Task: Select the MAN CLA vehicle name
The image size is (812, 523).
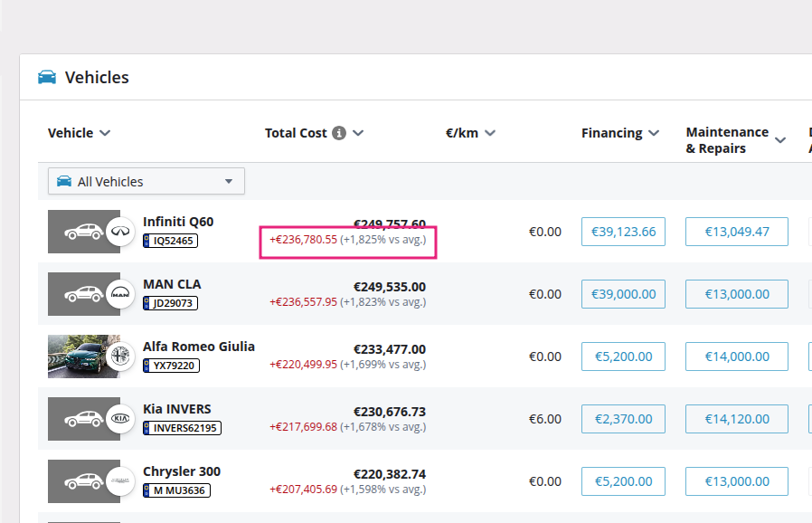Action: click(172, 284)
